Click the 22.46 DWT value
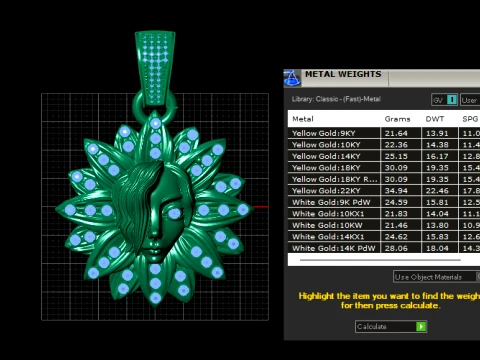Image resolution: width=480 pixels, height=360 pixels. point(437,191)
